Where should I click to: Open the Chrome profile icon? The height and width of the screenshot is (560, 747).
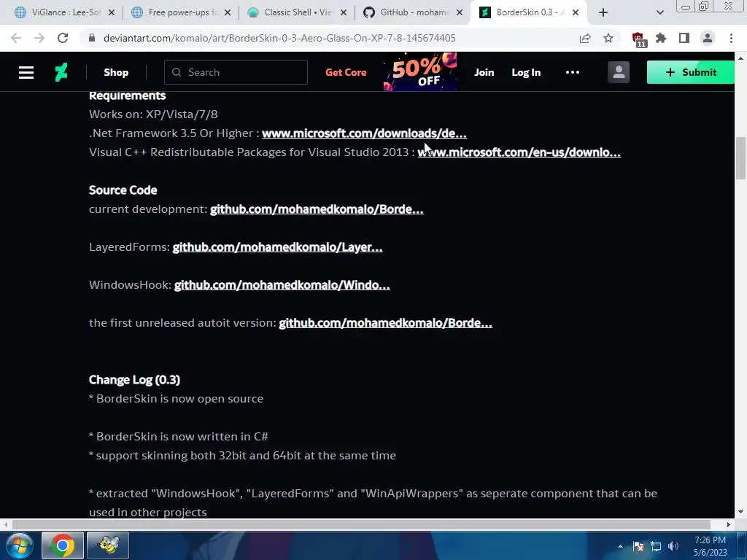tap(708, 38)
